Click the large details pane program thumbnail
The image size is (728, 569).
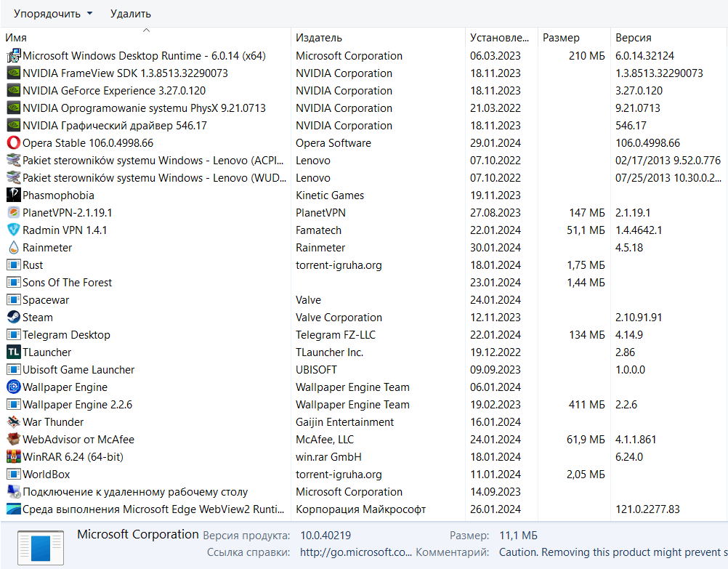[x=41, y=548]
